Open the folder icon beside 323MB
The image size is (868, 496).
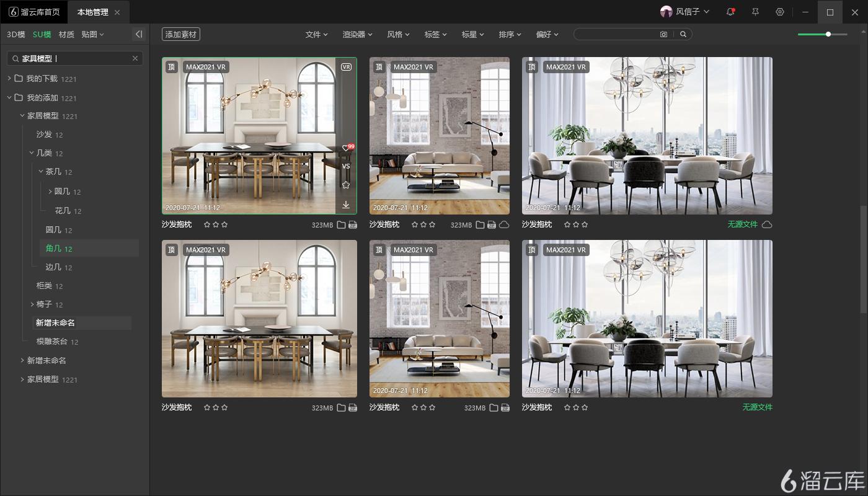[341, 224]
